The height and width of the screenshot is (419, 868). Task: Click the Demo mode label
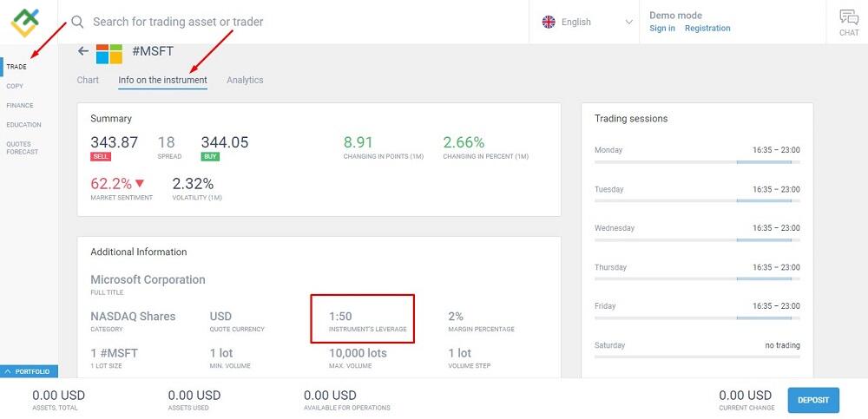coord(675,16)
